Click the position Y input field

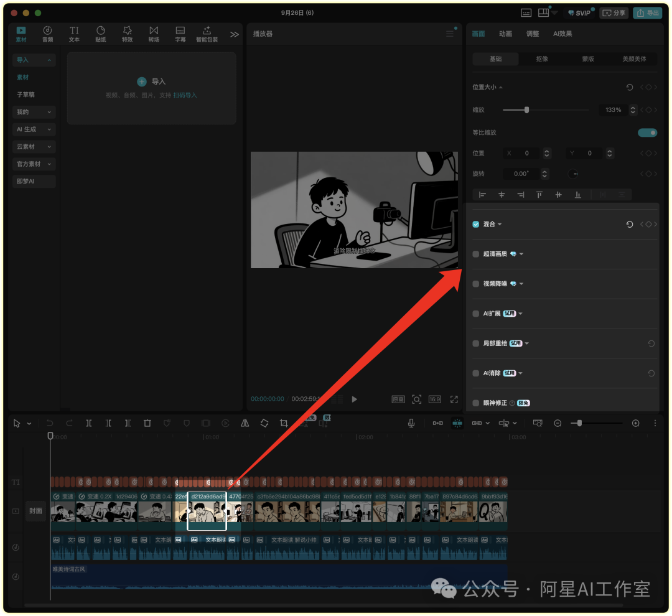[x=586, y=153]
